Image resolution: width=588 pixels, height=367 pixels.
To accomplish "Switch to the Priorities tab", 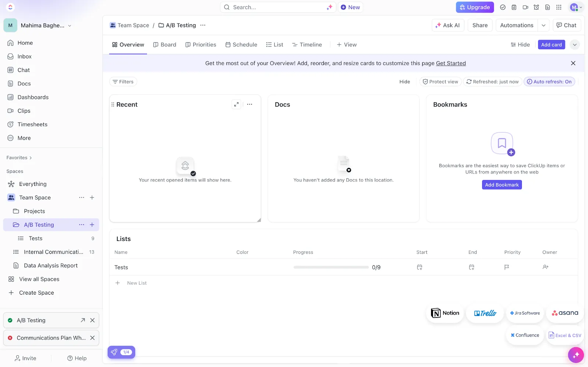I will (x=201, y=44).
